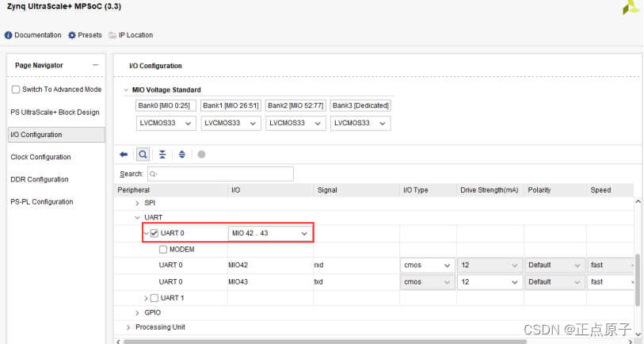Select the rxd signal cell

pyautogui.click(x=318, y=266)
